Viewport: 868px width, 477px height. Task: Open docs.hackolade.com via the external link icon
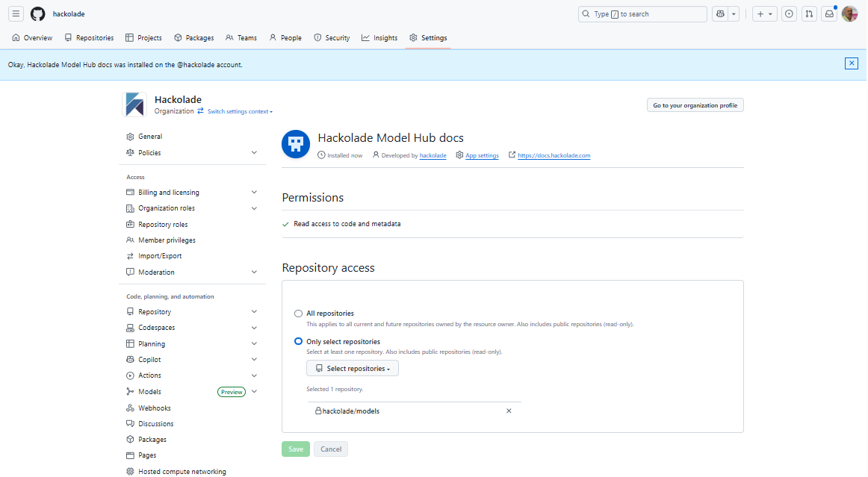coord(512,155)
